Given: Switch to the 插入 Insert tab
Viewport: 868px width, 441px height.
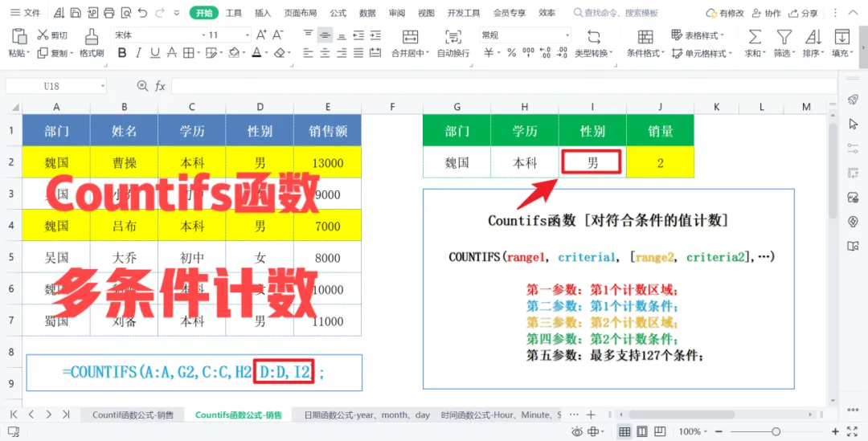Looking at the screenshot, I should point(263,13).
